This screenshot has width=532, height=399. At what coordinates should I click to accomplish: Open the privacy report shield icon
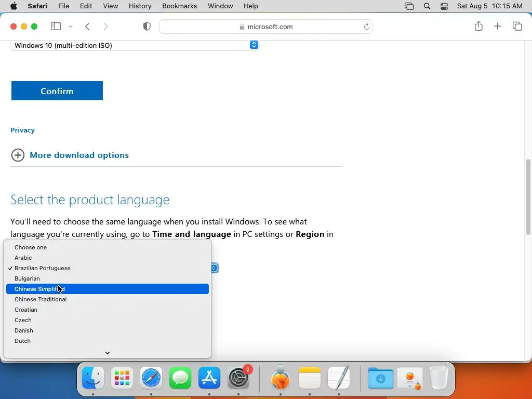point(147,26)
